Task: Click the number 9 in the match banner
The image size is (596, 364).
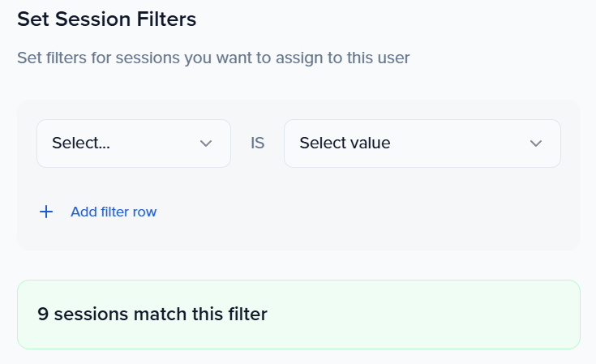Action: click(x=42, y=314)
